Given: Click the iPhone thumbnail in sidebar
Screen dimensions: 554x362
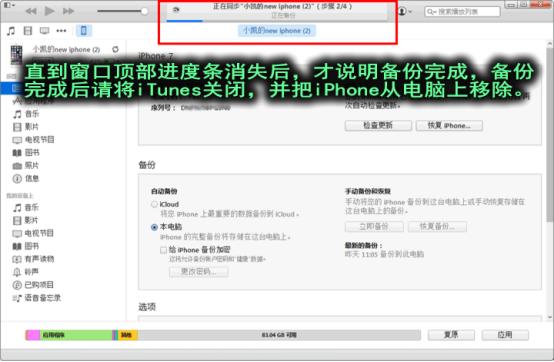Looking at the screenshot, I should [16, 55].
